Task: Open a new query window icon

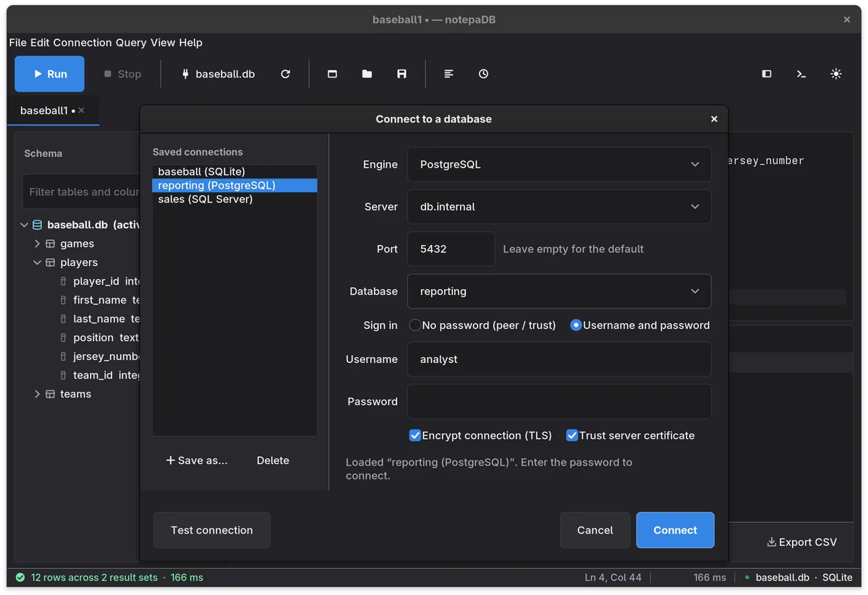Action: pos(333,74)
